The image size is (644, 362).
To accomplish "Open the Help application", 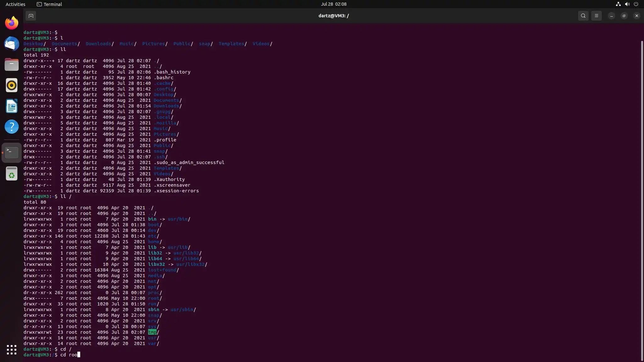I will point(12,127).
